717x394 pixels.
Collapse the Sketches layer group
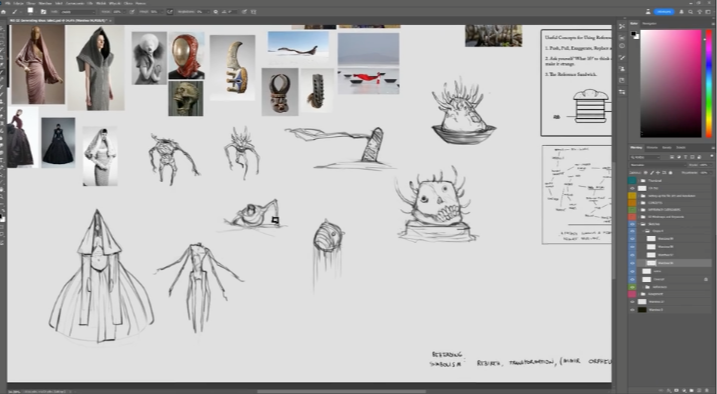[x=639, y=224]
